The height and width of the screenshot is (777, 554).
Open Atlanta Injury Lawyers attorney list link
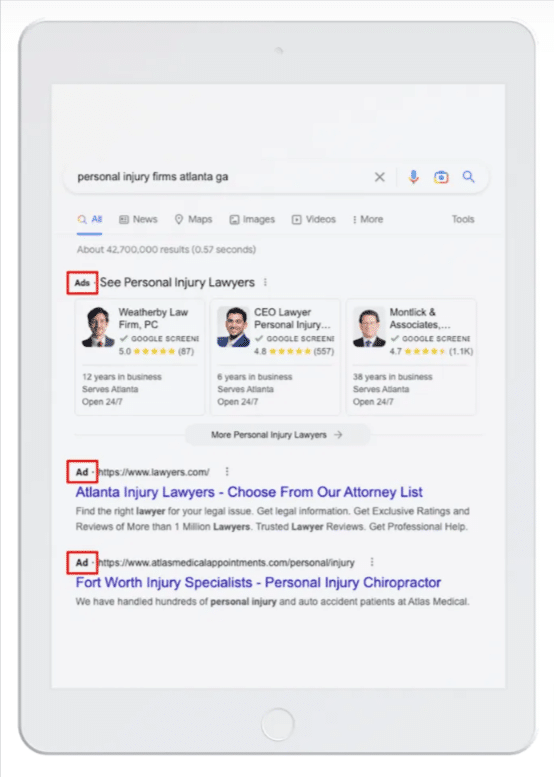pyautogui.click(x=249, y=492)
